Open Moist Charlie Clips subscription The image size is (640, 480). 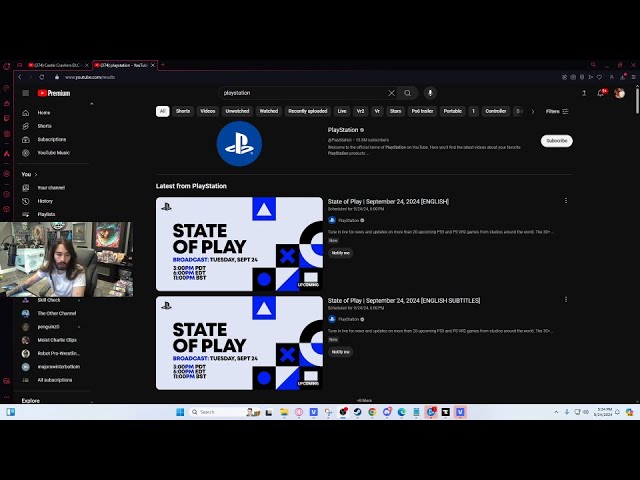pyautogui.click(x=55, y=340)
